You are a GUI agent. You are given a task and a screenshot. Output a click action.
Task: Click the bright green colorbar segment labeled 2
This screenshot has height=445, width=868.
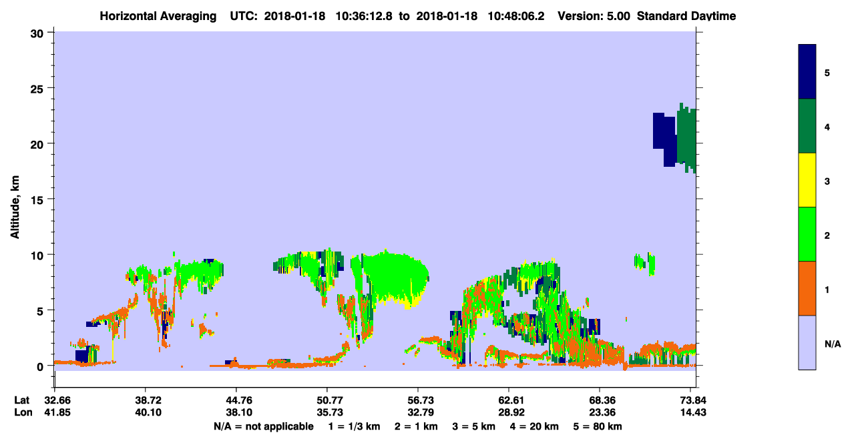[x=807, y=234]
